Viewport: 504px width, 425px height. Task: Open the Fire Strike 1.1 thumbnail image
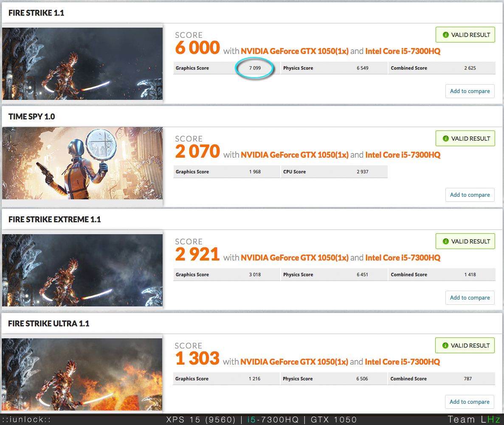pyautogui.click(x=82, y=64)
